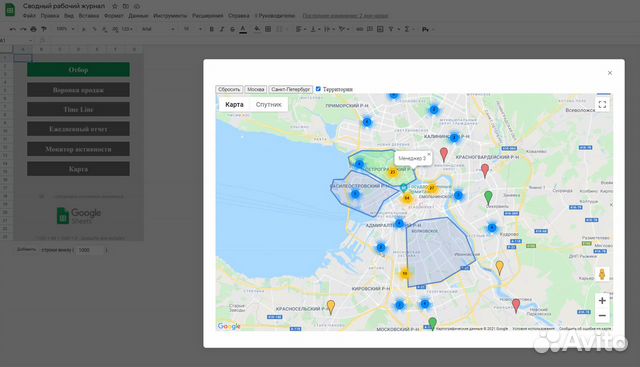This screenshot has height=367, width=640.
Task: Close the map dialog with X
Action: (610, 73)
